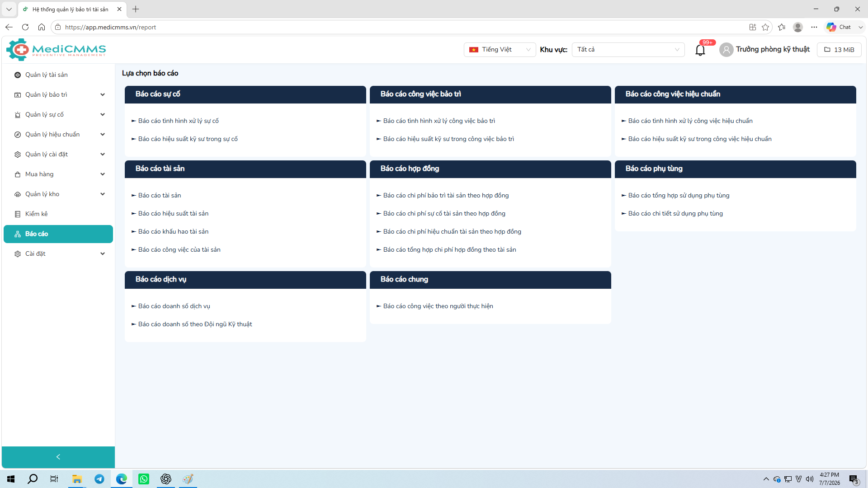Click the user avatar icon

pos(726,50)
